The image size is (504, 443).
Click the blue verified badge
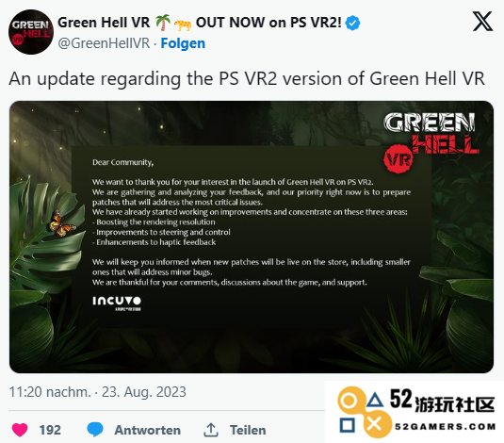(352, 23)
